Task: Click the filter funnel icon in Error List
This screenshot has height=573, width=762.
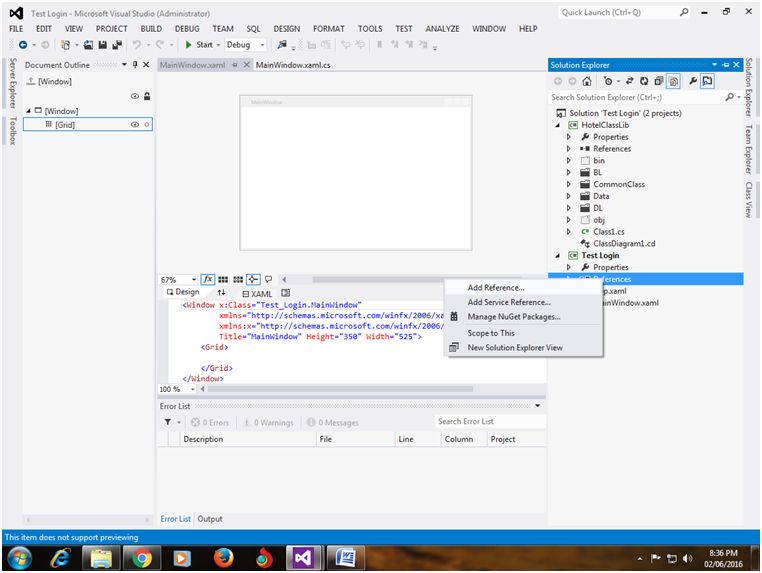Action: point(168,422)
